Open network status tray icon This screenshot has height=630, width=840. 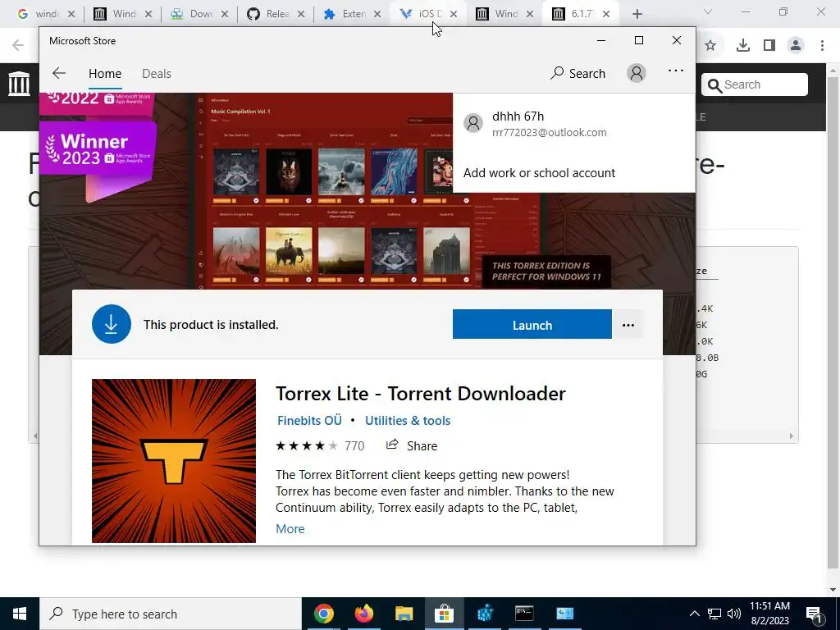(x=714, y=614)
